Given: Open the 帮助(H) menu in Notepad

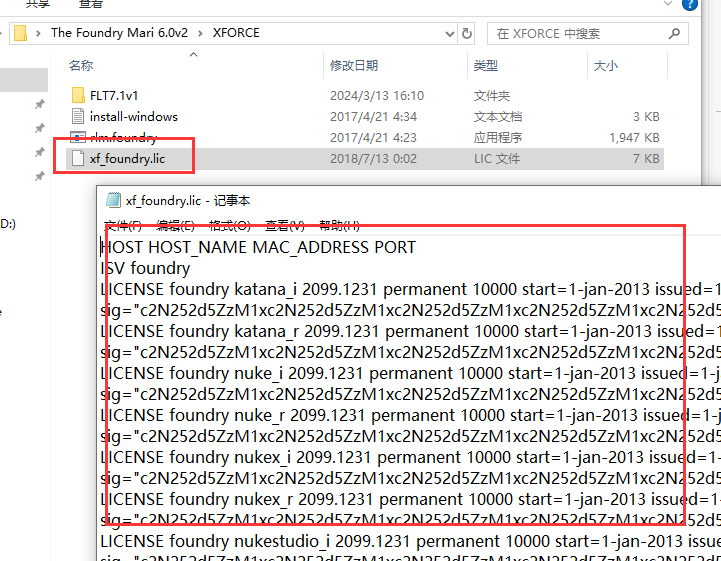Looking at the screenshot, I should [339, 225].
